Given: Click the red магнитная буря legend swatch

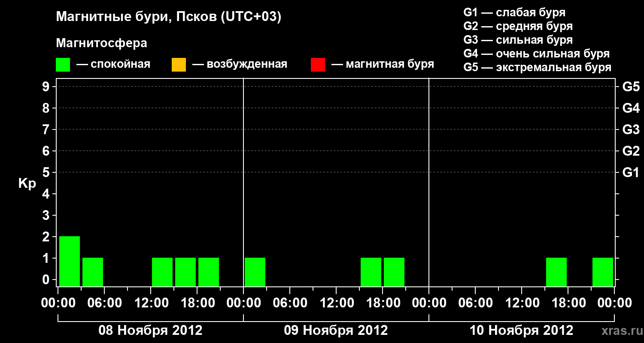Looking at the screenshot, I should click(x=318, y=65).
